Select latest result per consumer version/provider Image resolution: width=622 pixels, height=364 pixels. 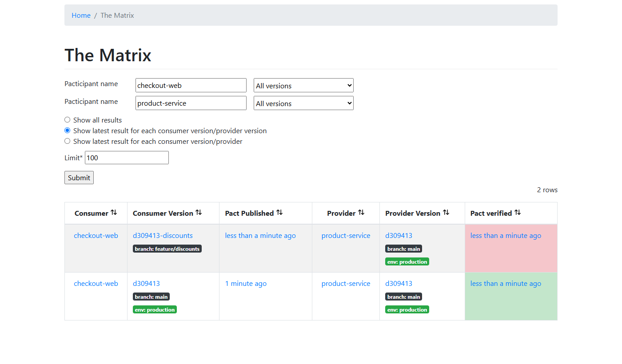point(68,141)
